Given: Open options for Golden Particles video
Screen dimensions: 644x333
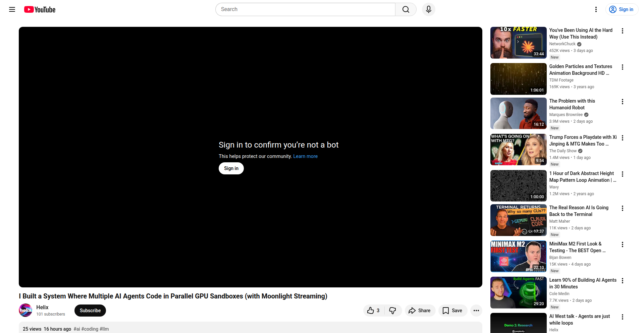Looking at the screenshot, I should point(623,67).
